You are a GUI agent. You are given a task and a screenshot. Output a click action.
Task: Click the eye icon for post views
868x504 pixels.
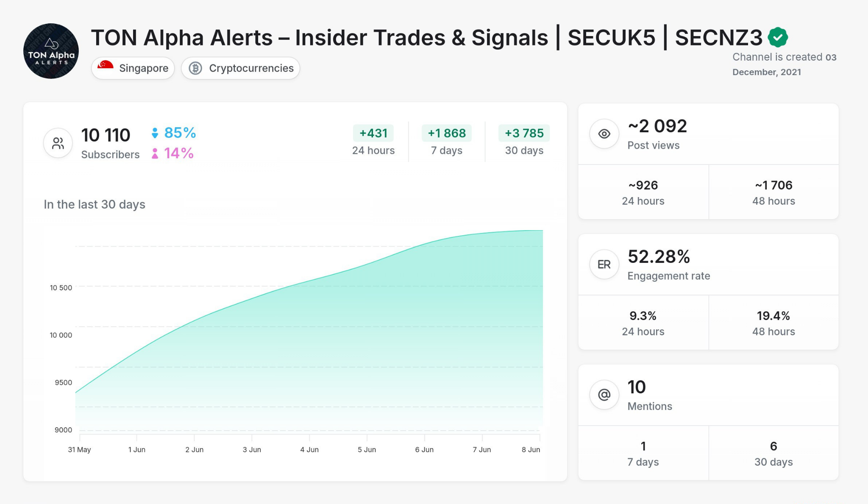coord(604,134)
